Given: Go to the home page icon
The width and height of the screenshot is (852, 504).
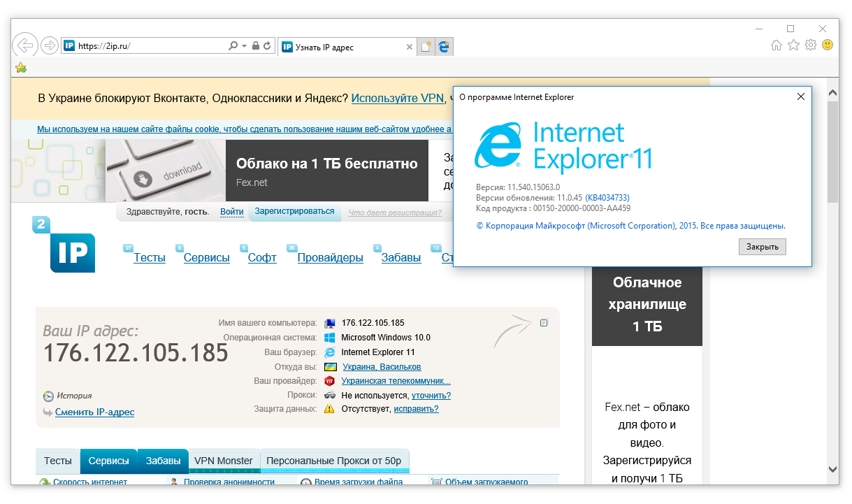Looking at the screenshot, I should click(777, 45).
